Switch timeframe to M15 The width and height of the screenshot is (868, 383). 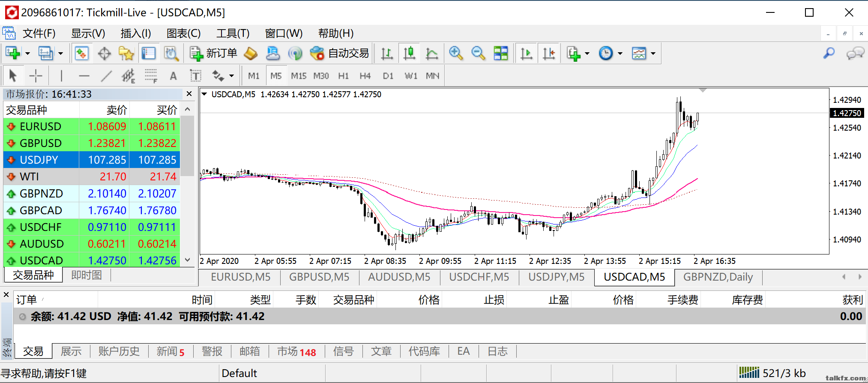(x=299, y=76)
